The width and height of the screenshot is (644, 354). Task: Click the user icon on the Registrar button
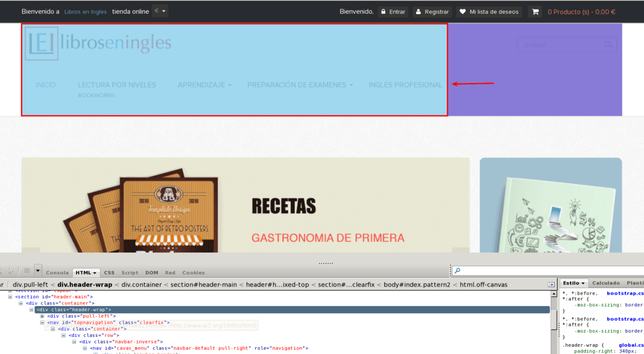click(419, 12)
